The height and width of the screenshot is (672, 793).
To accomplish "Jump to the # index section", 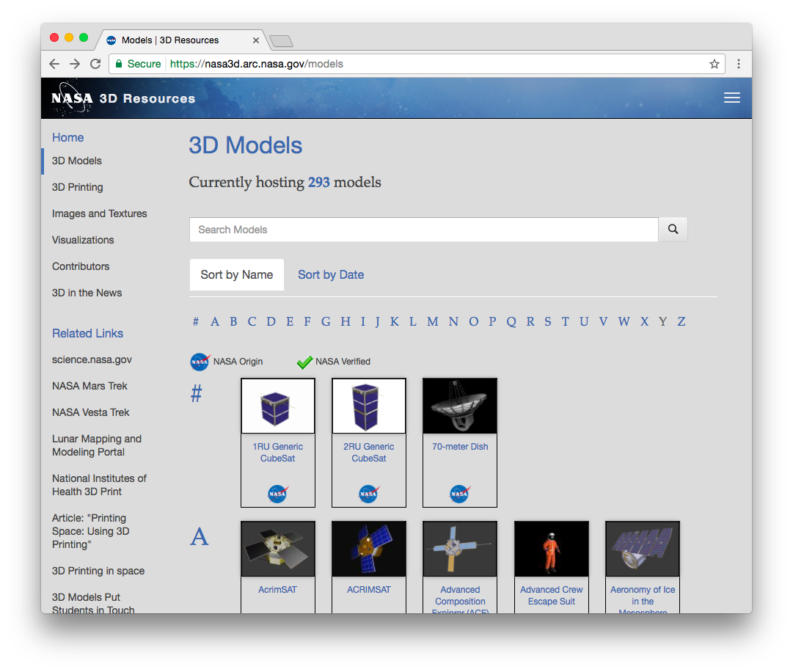I will (x=196, y=321).
